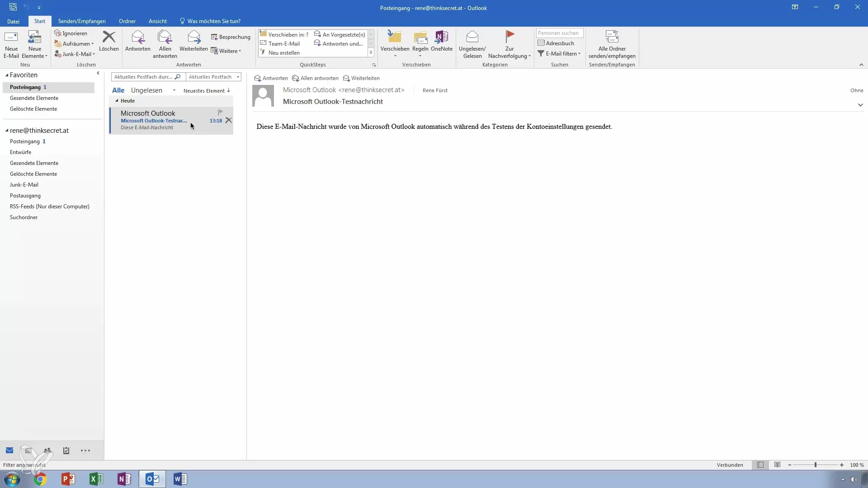Minimize the folder pane

click(x=98, y=73)
